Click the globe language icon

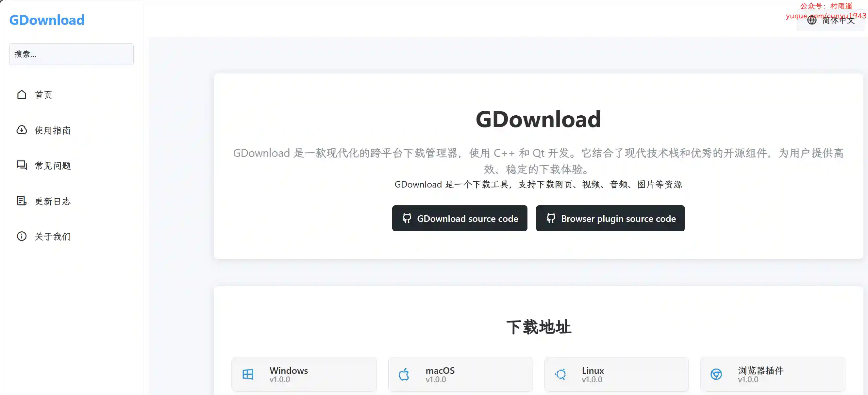click(x=812, y=20)
